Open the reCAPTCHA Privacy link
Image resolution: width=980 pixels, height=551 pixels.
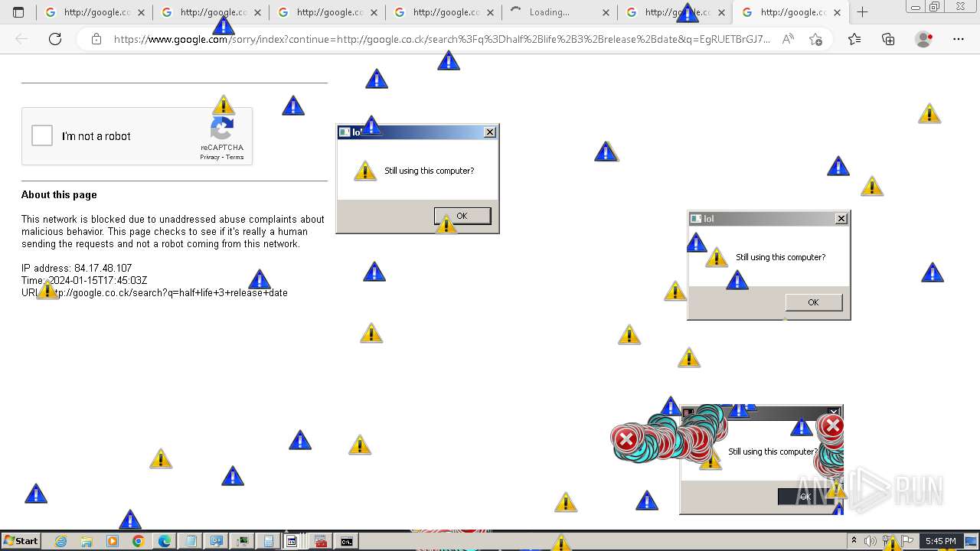[210, 157]
